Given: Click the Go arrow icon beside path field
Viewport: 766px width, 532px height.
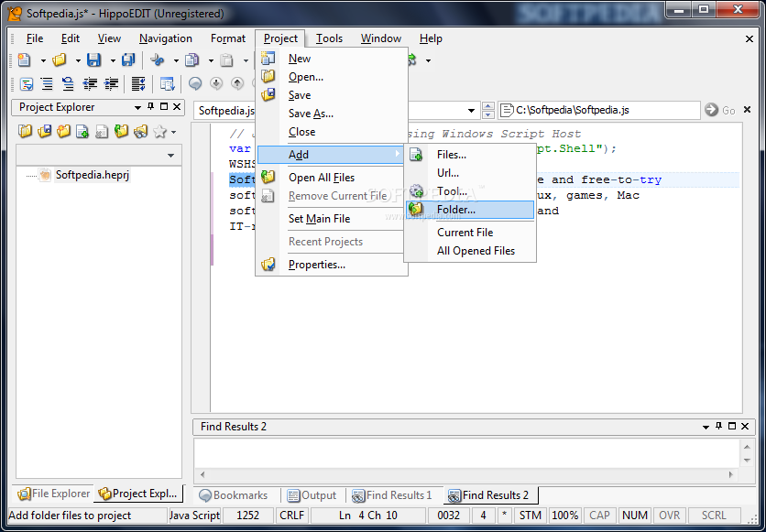Looking at the screenshot, I should (x=711, y=110).
